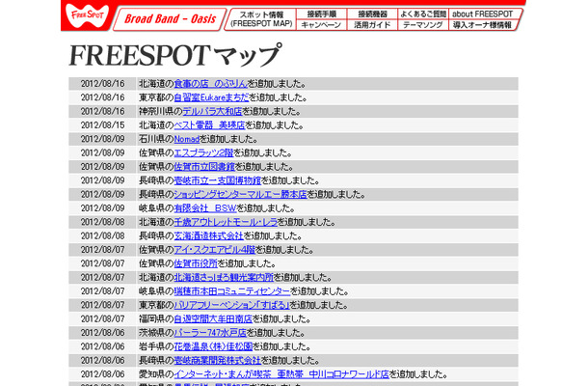Click the 福岡県の text before 自遊空間大牟田南店
Viewport: 588px width, 386px height.
[x=156, y=319]
